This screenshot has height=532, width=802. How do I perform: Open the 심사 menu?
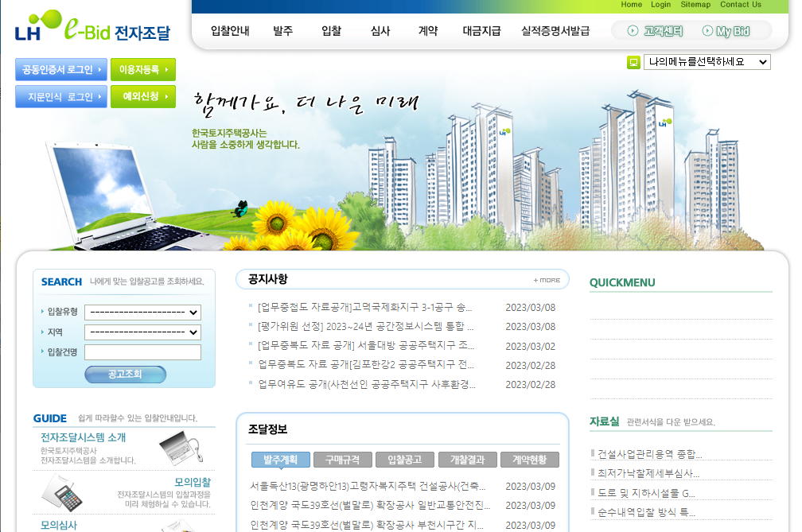pos(380,31)
